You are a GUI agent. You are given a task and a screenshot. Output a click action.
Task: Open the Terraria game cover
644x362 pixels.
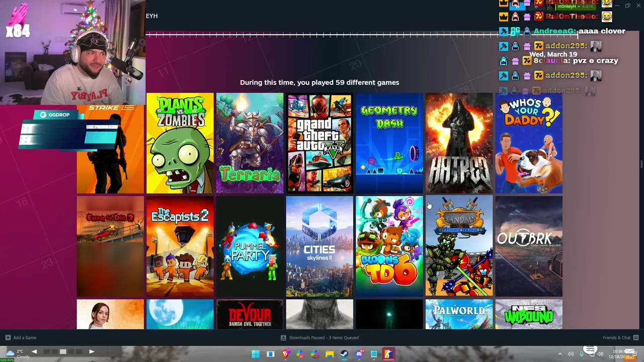coord(250,143)
